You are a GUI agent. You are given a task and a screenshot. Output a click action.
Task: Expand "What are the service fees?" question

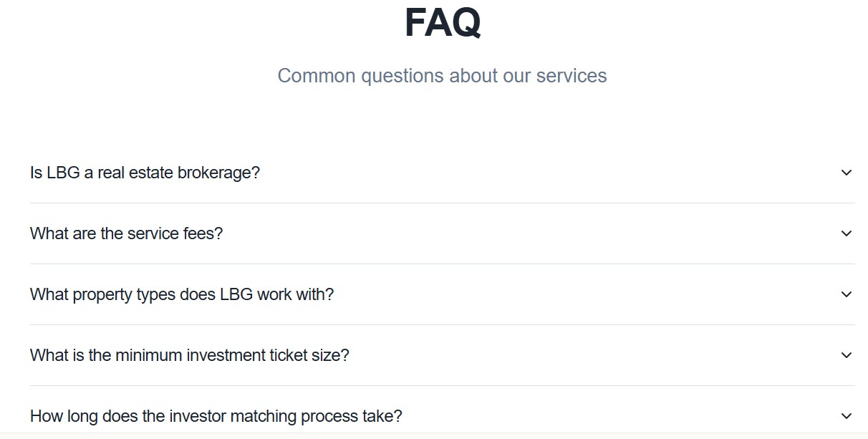tap(127, 233)
